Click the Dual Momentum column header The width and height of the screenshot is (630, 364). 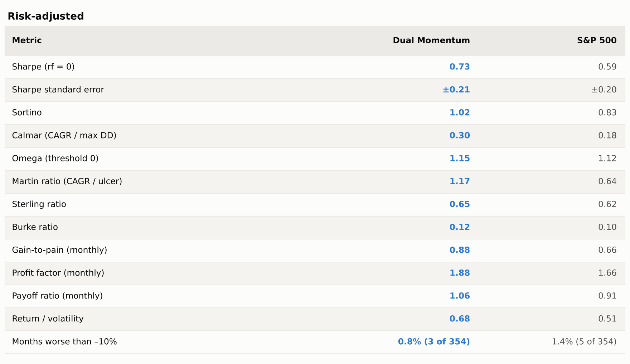[x=431, y=40]
